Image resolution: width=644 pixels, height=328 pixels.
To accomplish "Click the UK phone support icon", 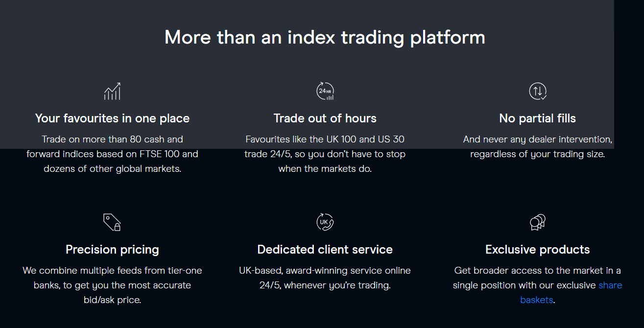I will click(x=325, y=222).
